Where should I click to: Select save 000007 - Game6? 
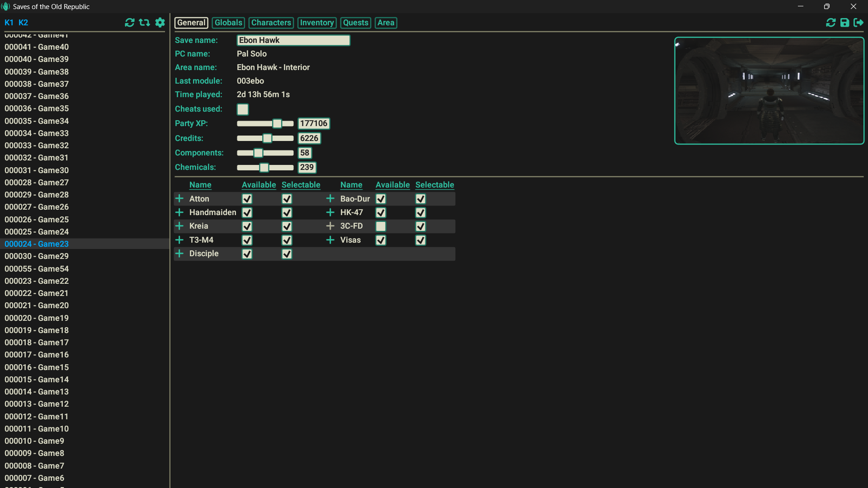point(34,478)
